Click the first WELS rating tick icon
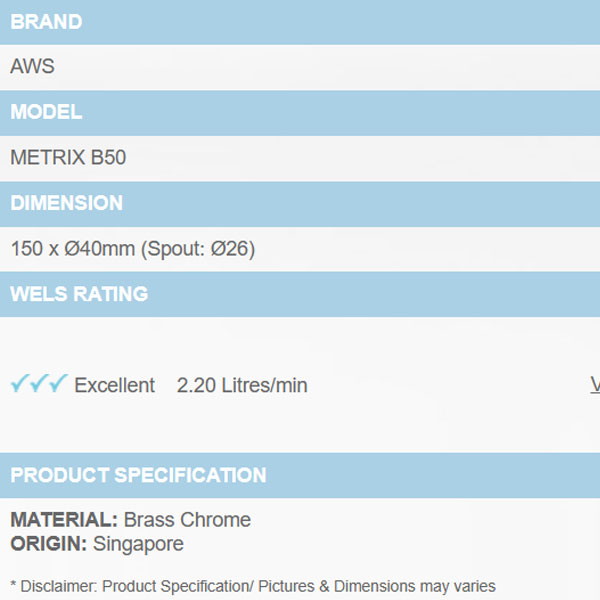 tap(19, 384)
